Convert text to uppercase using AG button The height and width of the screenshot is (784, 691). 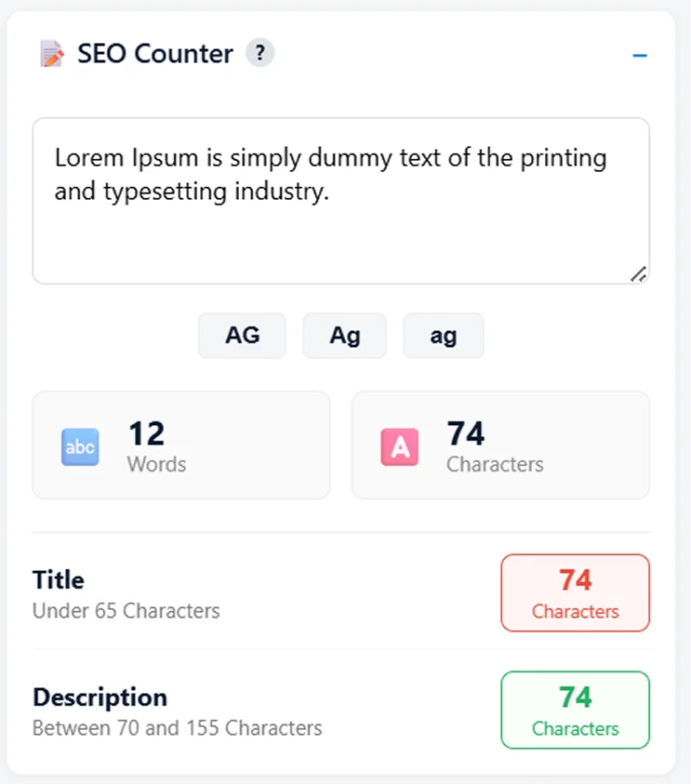click(242, 336)
